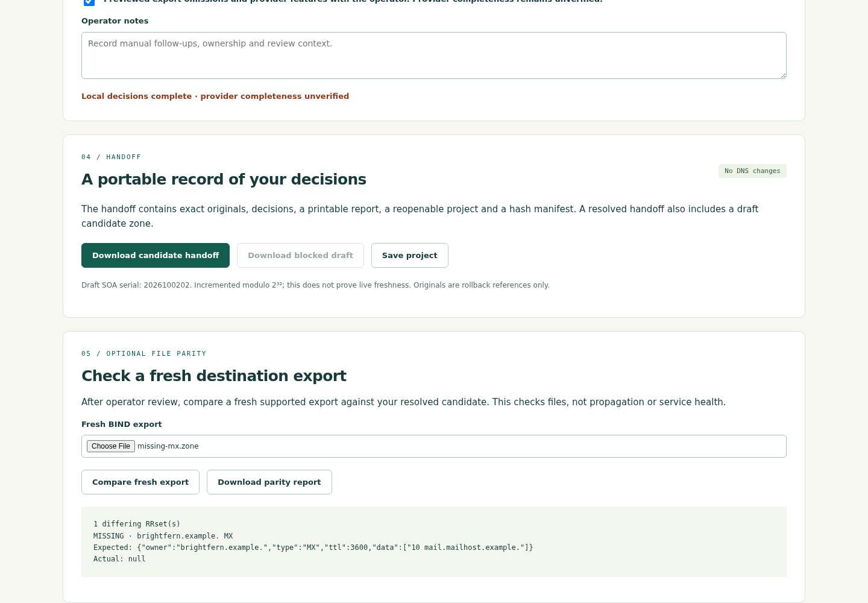Toggle the operator review confirmation checkbox
This screenshot has width=868, height=603.
point(89,2)
